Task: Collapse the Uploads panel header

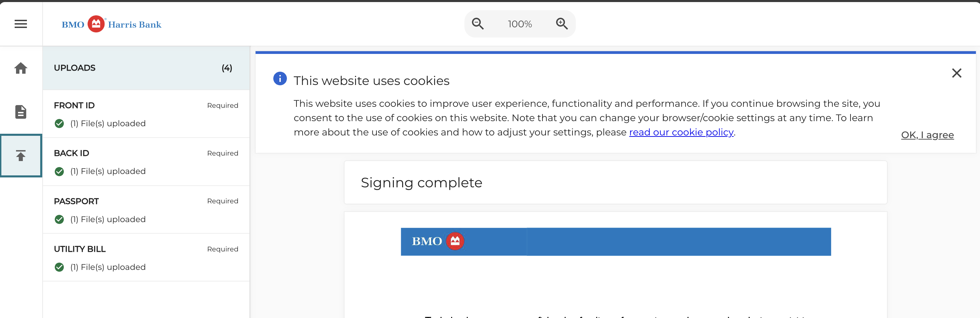Action: coord(146,68)
